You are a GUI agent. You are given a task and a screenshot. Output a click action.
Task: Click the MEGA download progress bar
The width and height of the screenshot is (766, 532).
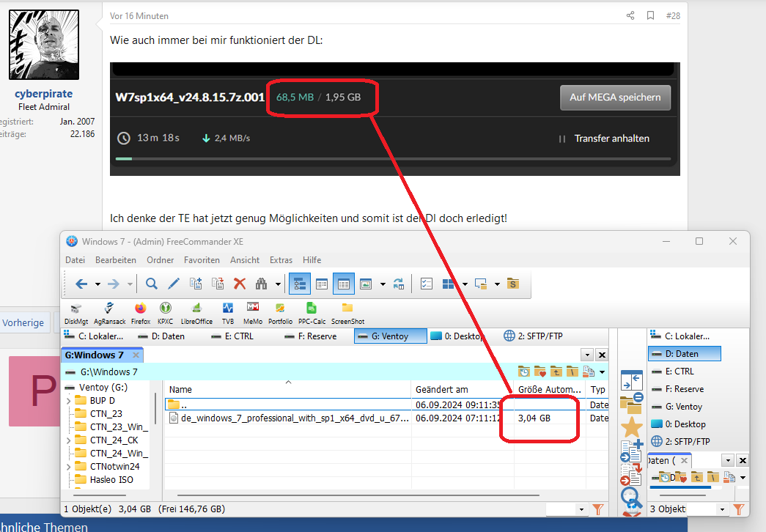point(393,159)
